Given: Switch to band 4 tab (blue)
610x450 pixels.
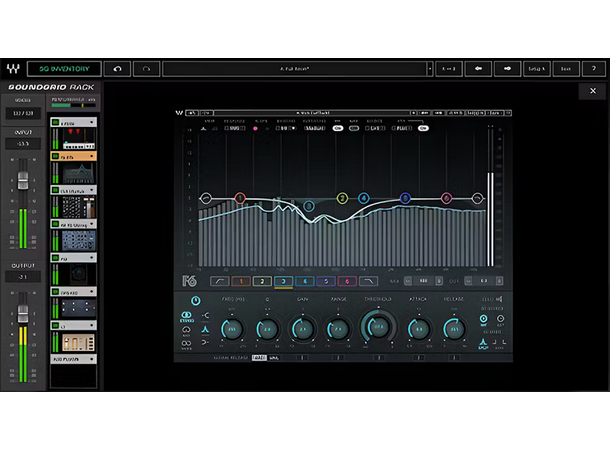Looking at the screenshot, I should tap(305, 281).
